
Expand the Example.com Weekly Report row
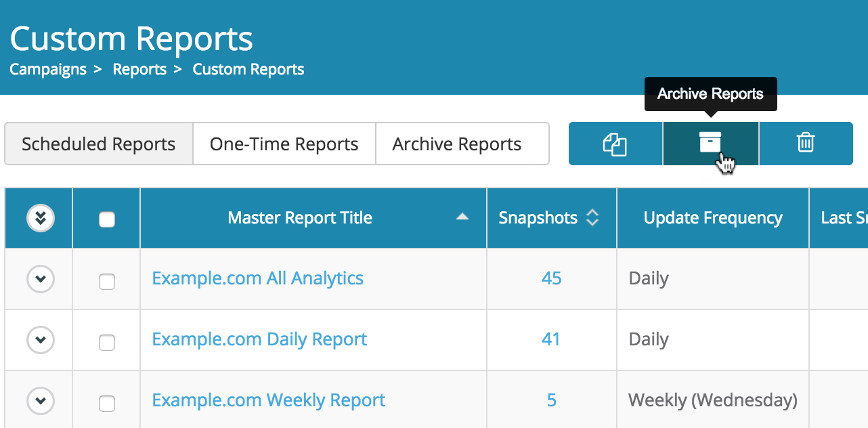39,401
